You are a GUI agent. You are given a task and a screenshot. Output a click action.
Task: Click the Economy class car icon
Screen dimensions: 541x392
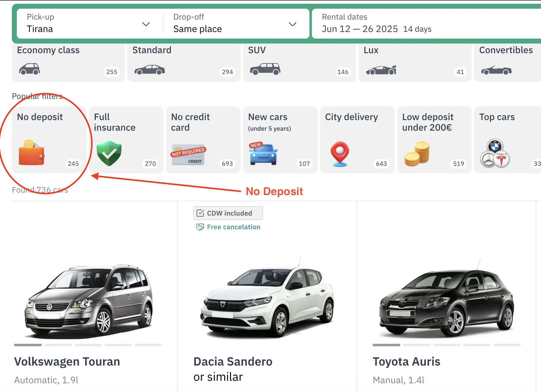click(x=29, y=69)
